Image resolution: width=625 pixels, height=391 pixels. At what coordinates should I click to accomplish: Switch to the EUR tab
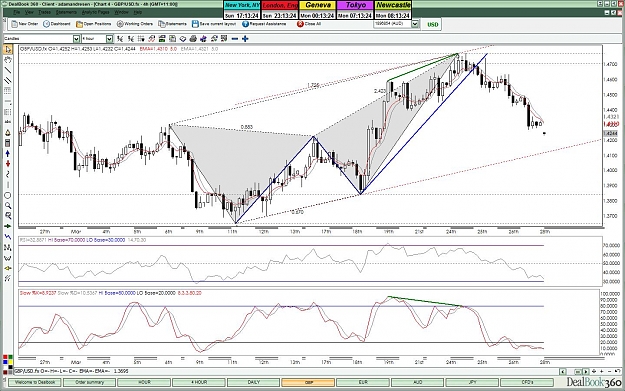pyautogui.click(x=363, y=382)
